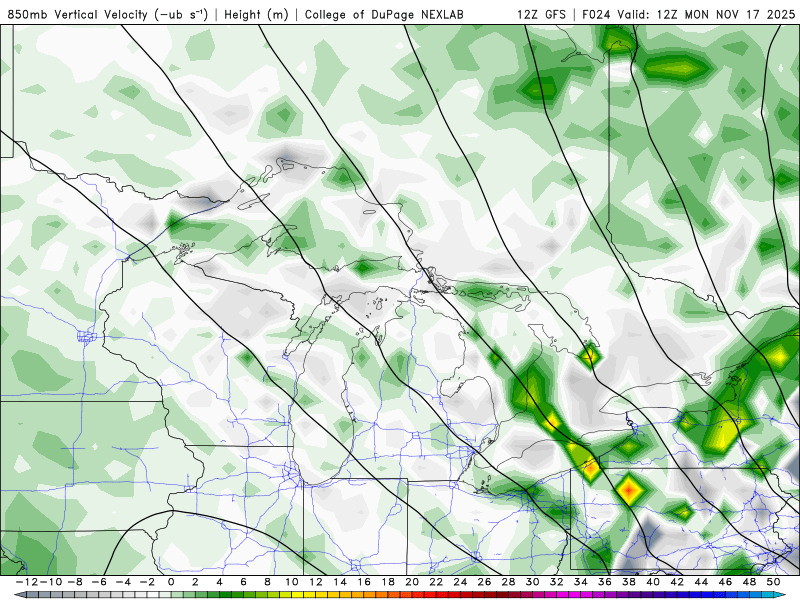
Task: Click the "50" color scale label
Action: (774, 582)
